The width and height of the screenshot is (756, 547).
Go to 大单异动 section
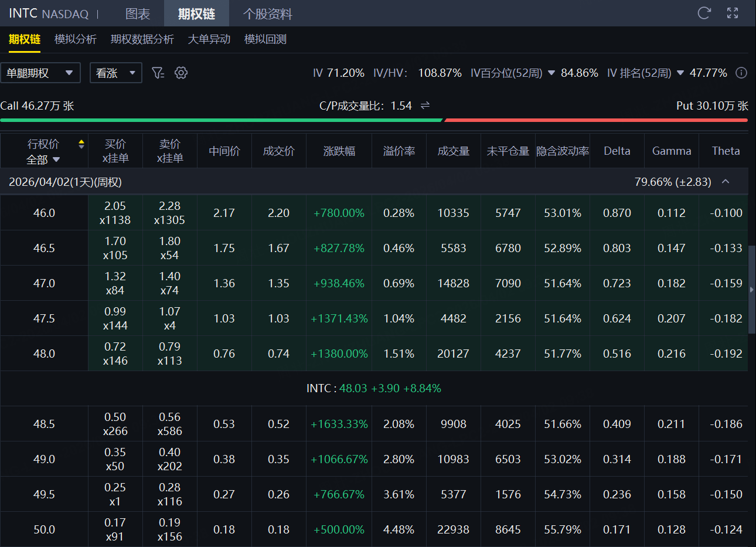[x=209, y=39]
